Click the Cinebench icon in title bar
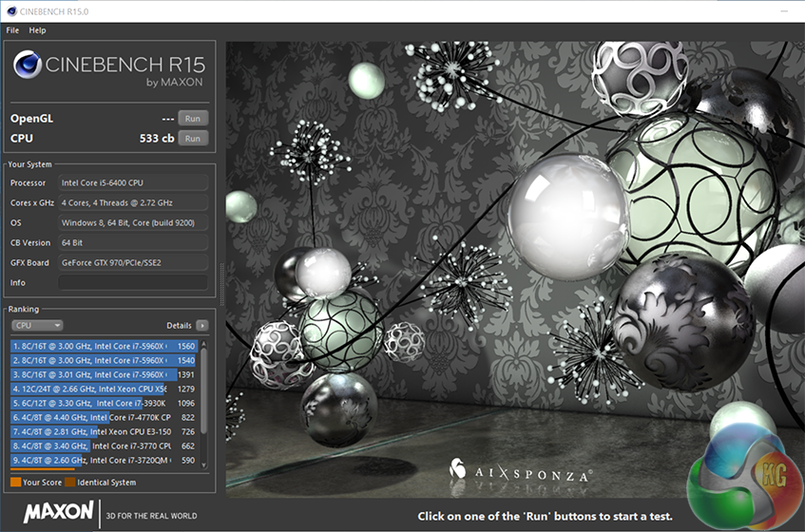 click(10, 10)
